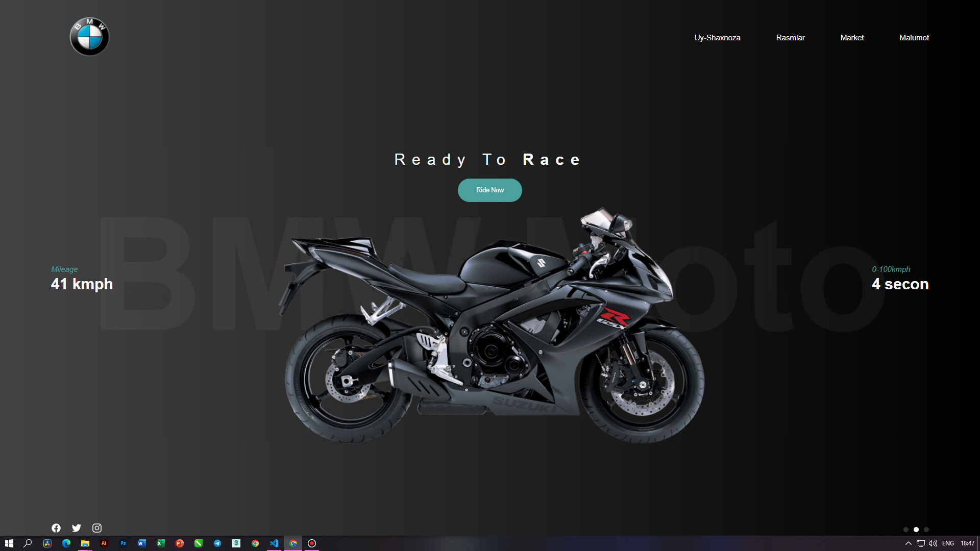Switch to the active Chrome window in taskbar
Image resolution: width=980 pixels, height=551 pixels.
293,543
